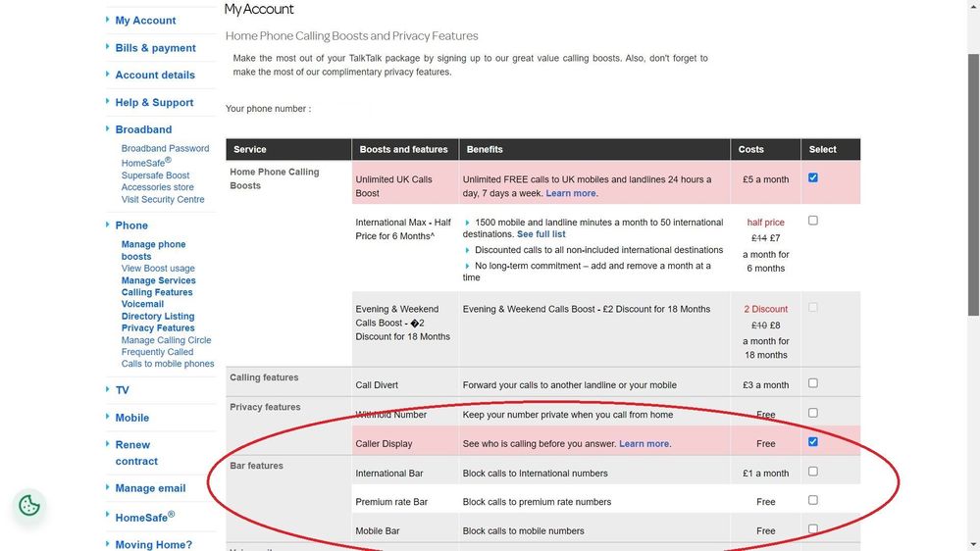Expand the TV section arrow
The width and height of the screenshot is (980, 551).
point(108,388)
